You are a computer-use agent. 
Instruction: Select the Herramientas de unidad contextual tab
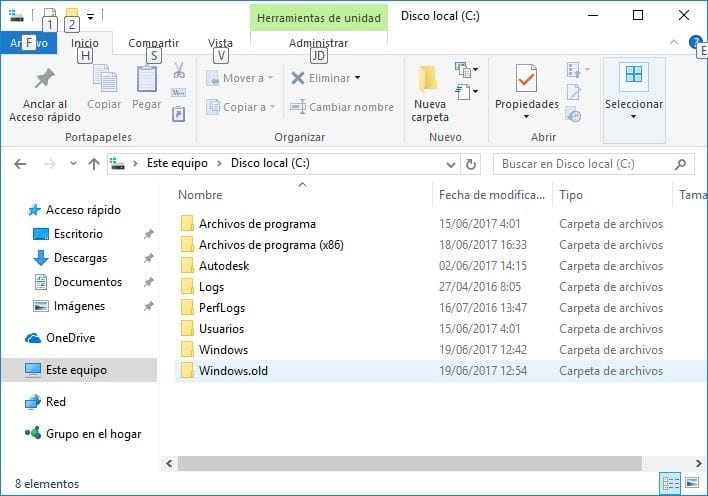point(319,18)
